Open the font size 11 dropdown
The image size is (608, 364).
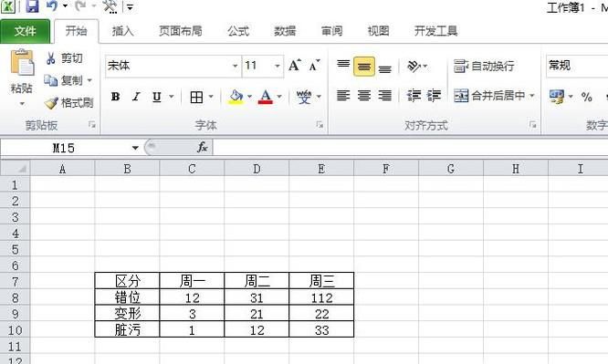[x=278, y=66]
